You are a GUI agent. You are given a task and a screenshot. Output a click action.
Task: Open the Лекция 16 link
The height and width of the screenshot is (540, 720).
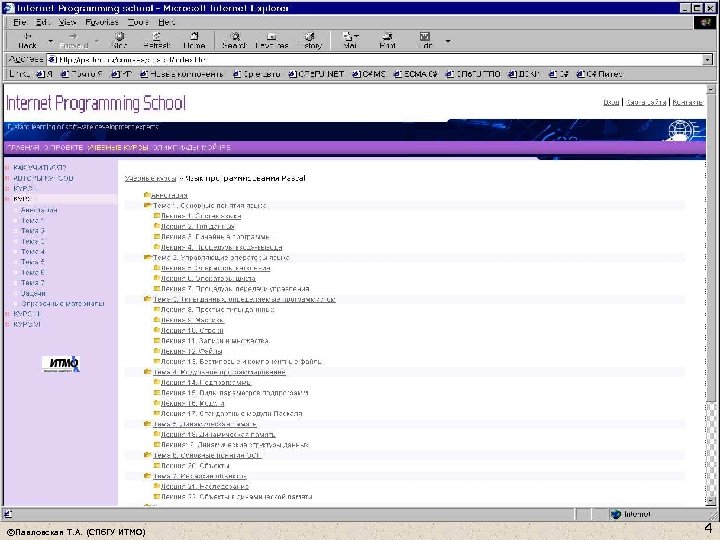[x=192, y=403]
